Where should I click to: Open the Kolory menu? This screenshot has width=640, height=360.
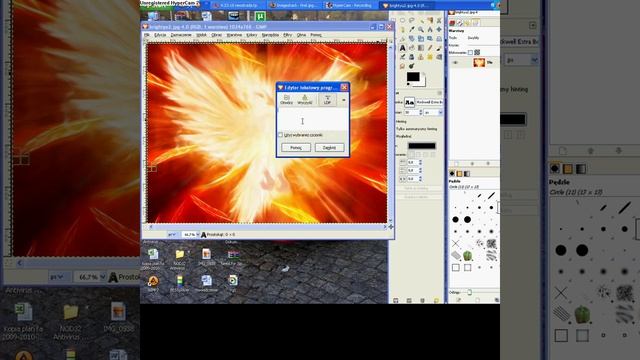tap(251, 35)
